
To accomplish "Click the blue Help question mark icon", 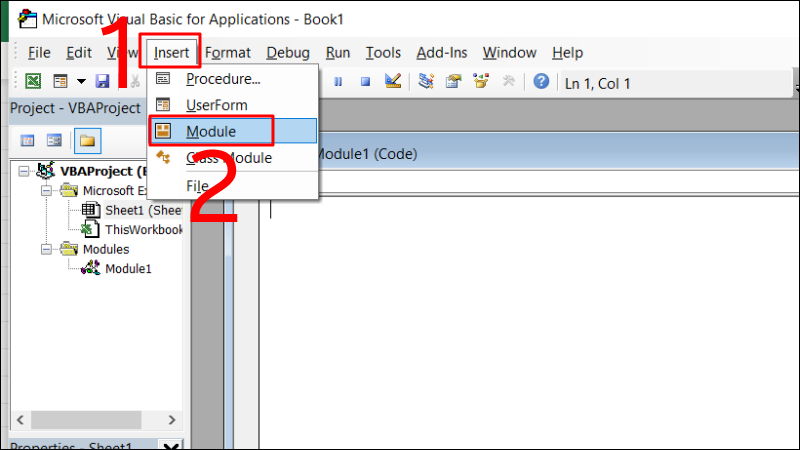I will (x=541, y=81).
